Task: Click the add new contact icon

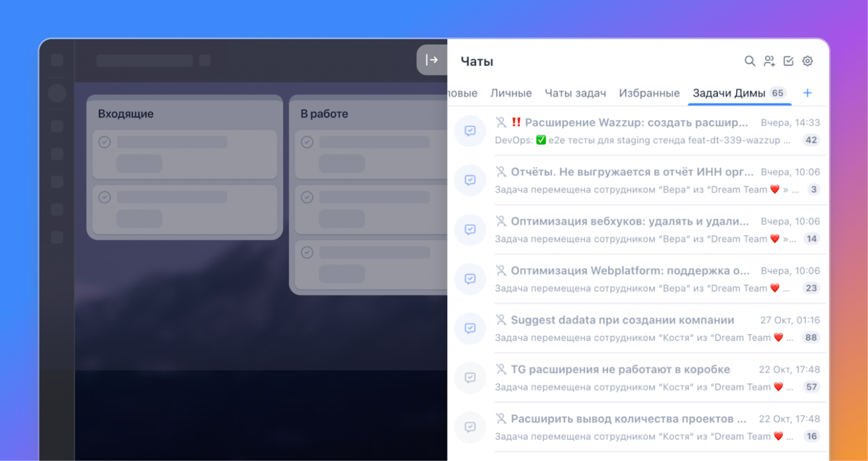Action: [x=769, y=61]
